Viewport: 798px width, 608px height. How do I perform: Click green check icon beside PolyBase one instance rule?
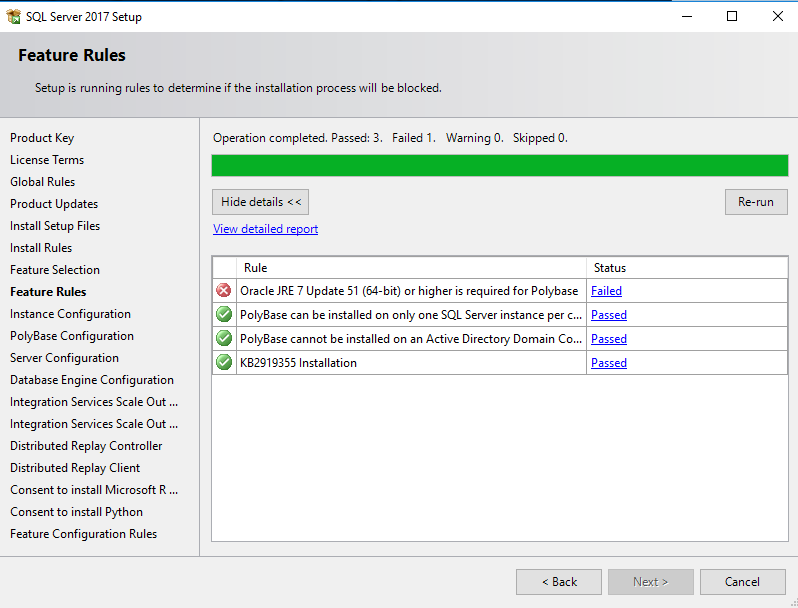(x=224, y=314)
